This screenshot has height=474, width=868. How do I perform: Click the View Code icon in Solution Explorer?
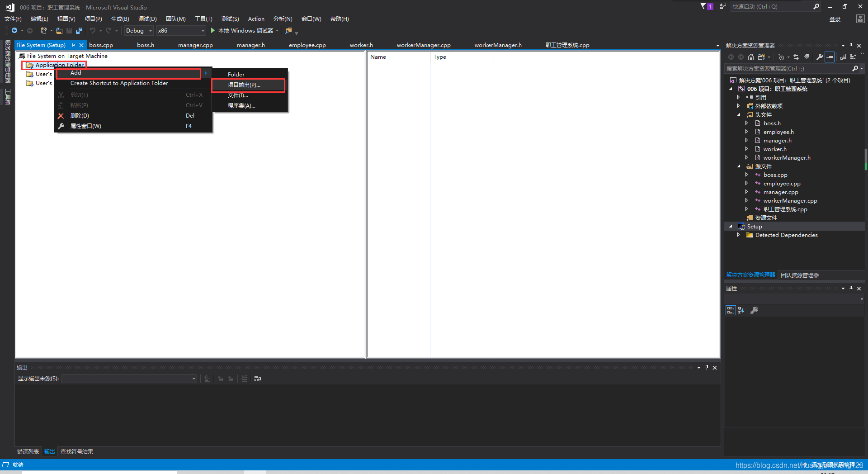(843, 57)
